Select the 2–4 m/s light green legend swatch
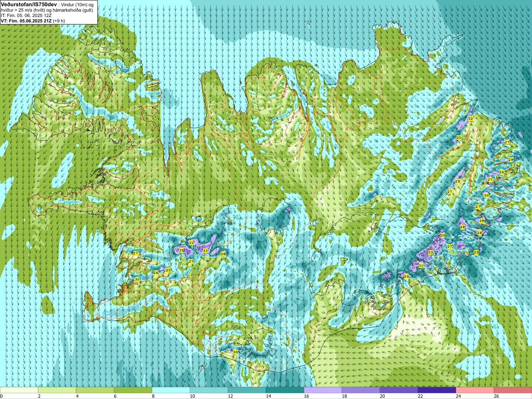Image resolution: width=532 pixels, height=399 pixels. [x=57, y=390]
